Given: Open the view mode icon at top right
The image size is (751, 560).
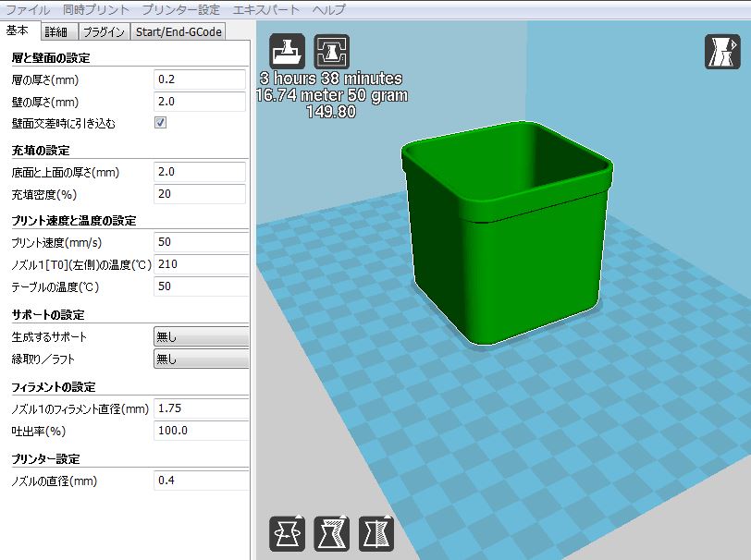Looking at the screenshot, I should [x=722, y=51].
